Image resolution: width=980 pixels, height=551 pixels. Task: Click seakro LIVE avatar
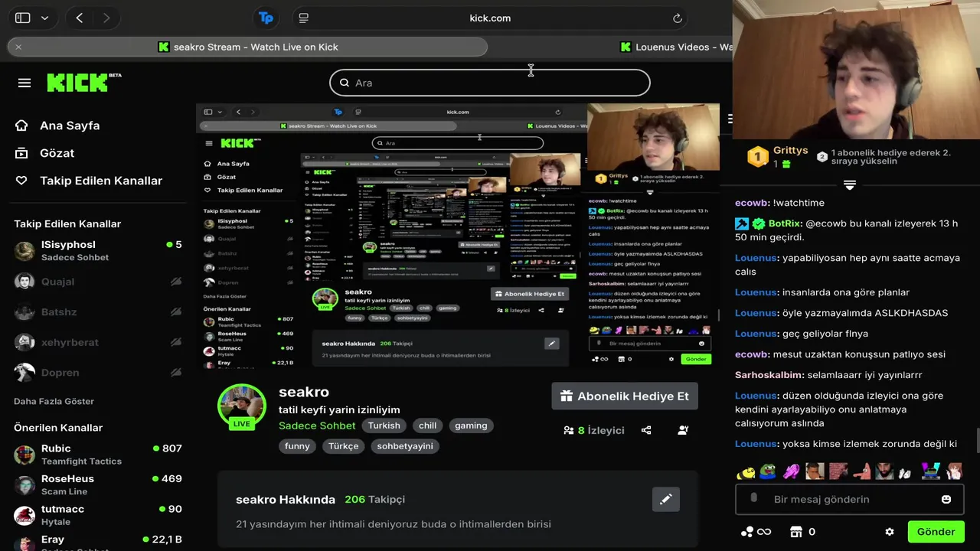(242, 406)
